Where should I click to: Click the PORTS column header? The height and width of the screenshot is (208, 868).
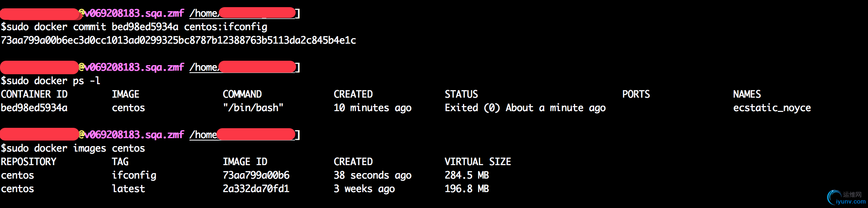pos(636,94)
